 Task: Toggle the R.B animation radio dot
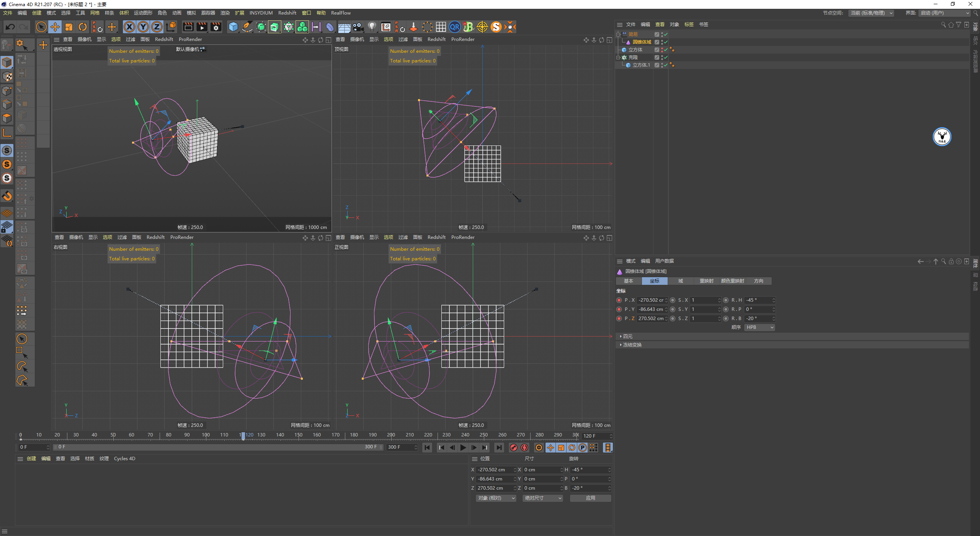point(726,319)
